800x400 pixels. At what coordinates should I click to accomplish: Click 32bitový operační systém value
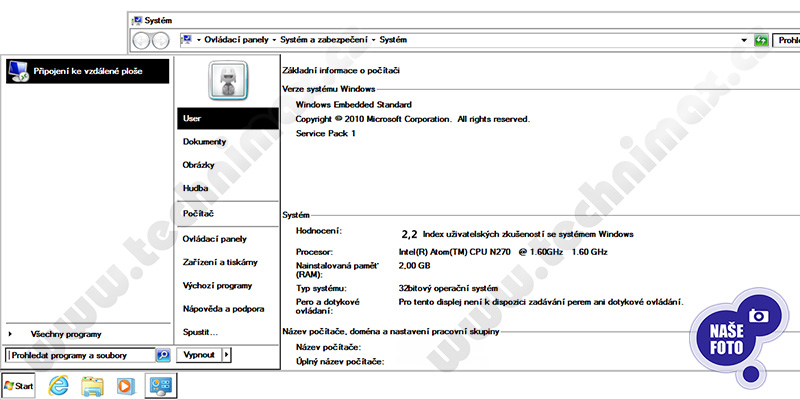(448, 288)
